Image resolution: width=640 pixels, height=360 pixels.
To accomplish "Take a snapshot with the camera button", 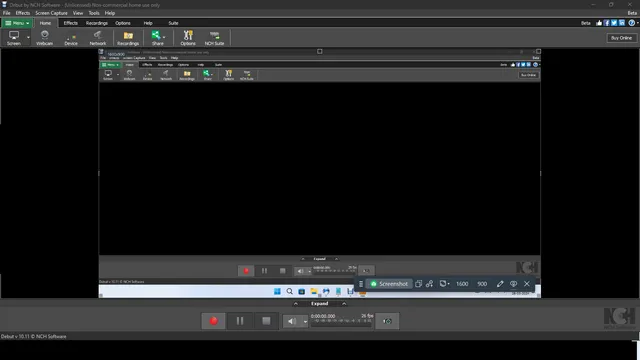I will click(x=387, y=321).
